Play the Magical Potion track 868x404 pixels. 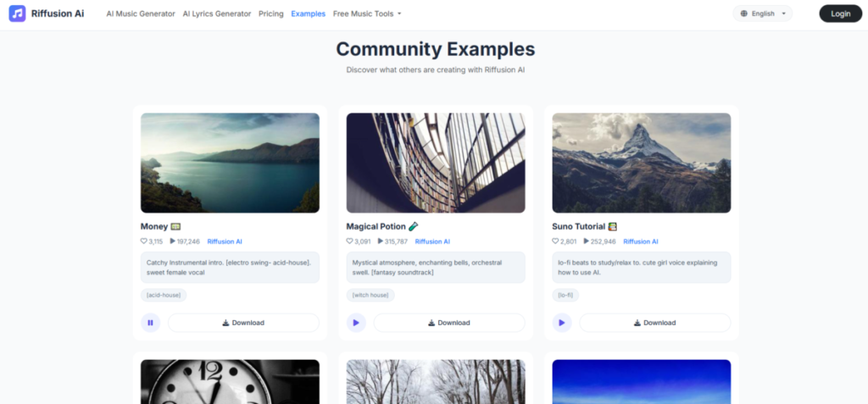pyautogui.click(x=356, y=323)
